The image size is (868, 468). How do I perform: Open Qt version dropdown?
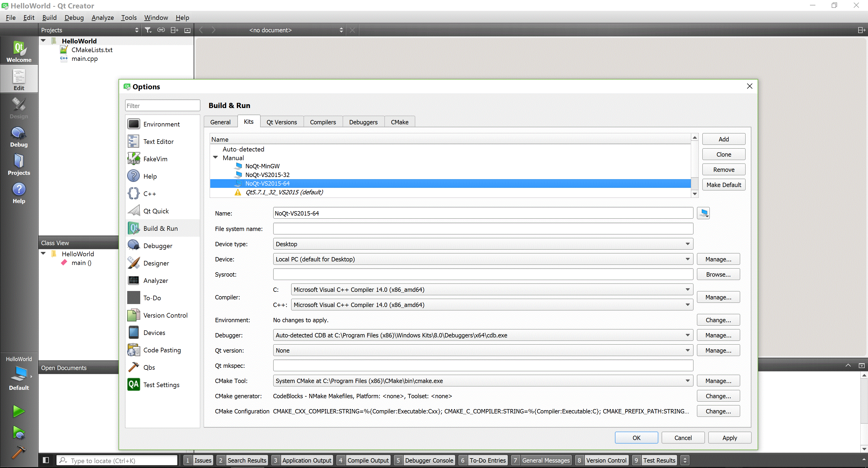click(x=483, y=350)
